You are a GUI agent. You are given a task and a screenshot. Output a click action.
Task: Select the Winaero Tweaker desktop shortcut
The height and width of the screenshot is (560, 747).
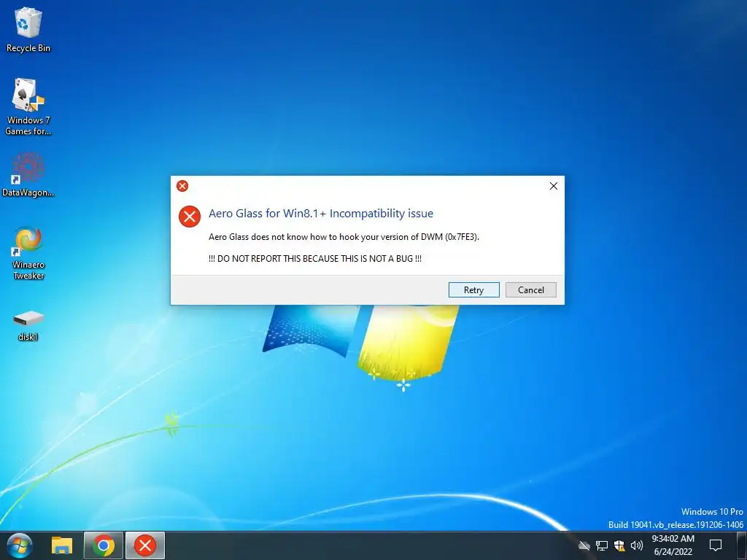tap(28, 253)
